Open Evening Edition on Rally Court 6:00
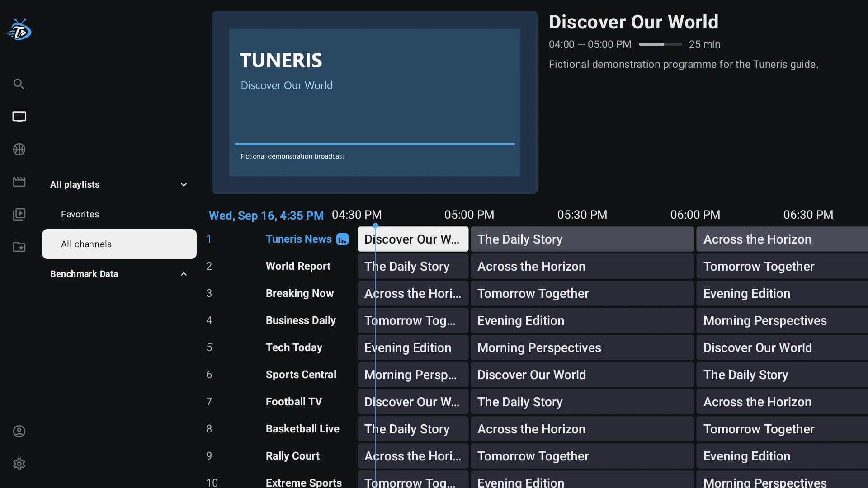This screenshot has height=488, width=868. click(782, 456)
